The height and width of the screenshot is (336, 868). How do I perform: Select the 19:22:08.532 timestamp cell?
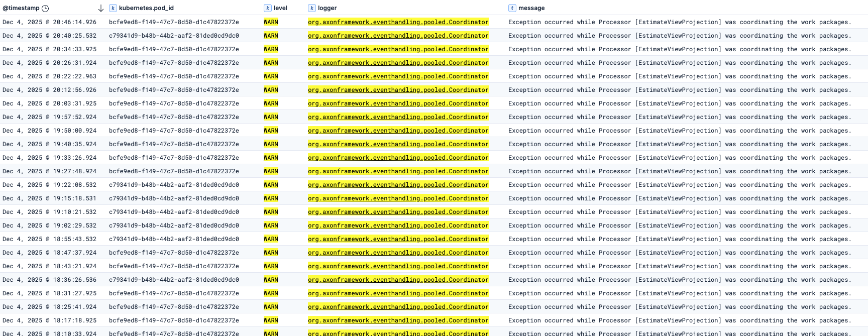pos(49,185)
